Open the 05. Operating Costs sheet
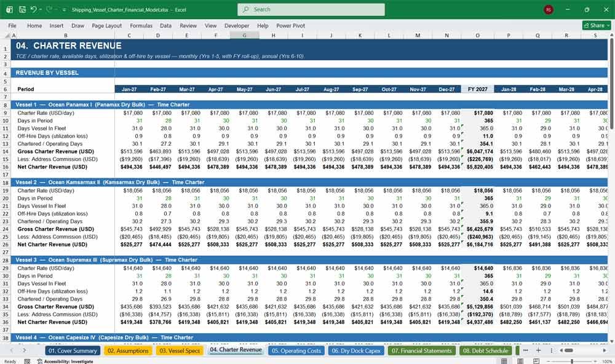The width and height of the screenshot is (615, 364). point(296,350)
